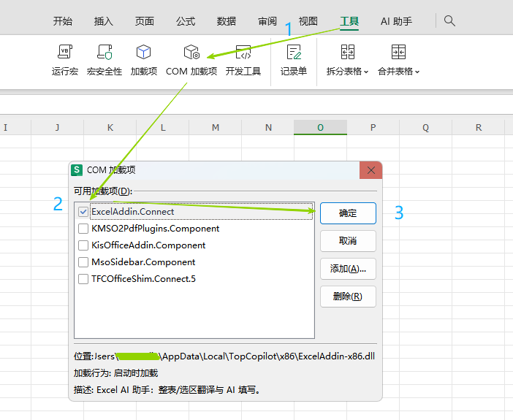Select column K header
The height and width of the screenshot is (420, 513).
(110, 127)
